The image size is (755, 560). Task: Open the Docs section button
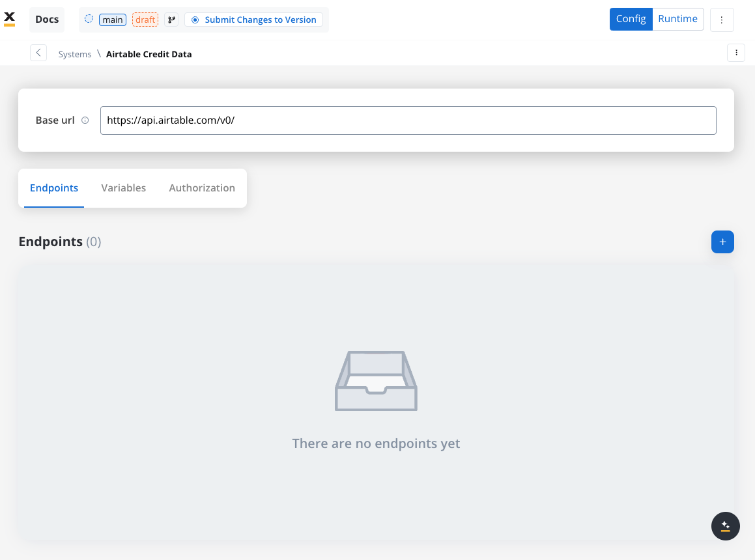coord(47,20)
